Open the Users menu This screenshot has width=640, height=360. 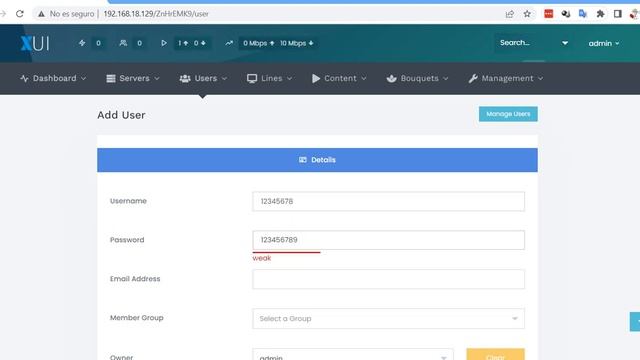point(203,78)
